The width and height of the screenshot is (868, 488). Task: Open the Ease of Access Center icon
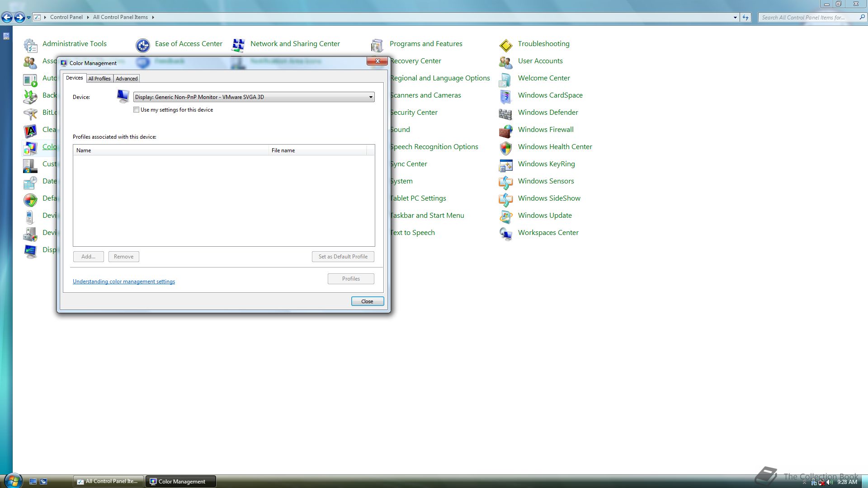(143, 45)
